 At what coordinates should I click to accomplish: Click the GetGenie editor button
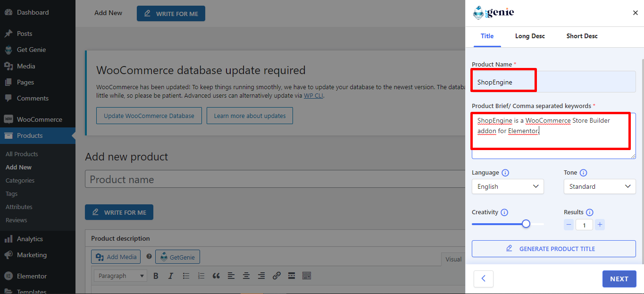click(x=177, y=257)
